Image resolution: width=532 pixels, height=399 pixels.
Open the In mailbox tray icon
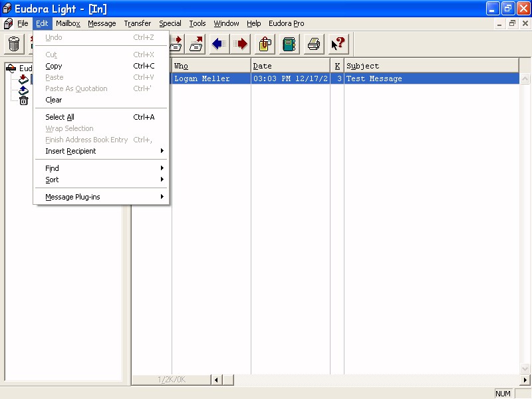(23, 79)
